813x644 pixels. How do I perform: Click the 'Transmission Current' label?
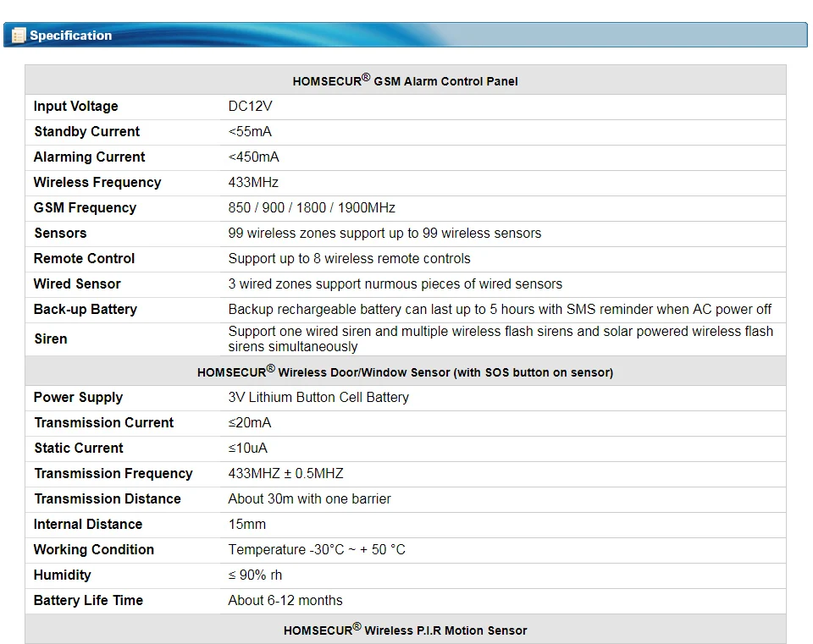pos(103,423)
